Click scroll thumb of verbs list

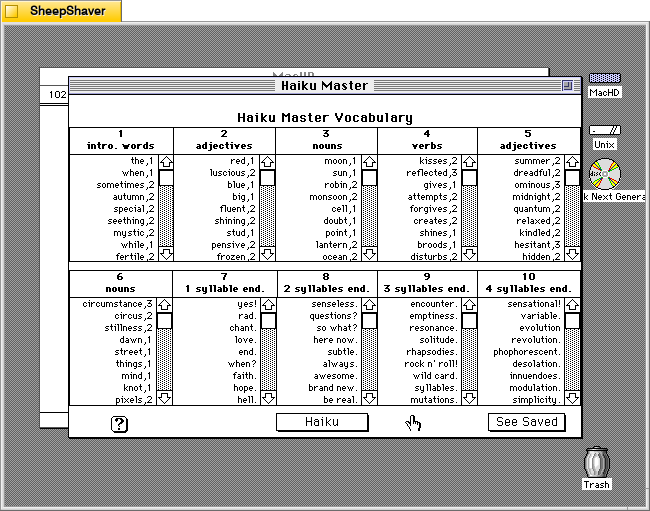pyautogui.click(x=469, y=177)
